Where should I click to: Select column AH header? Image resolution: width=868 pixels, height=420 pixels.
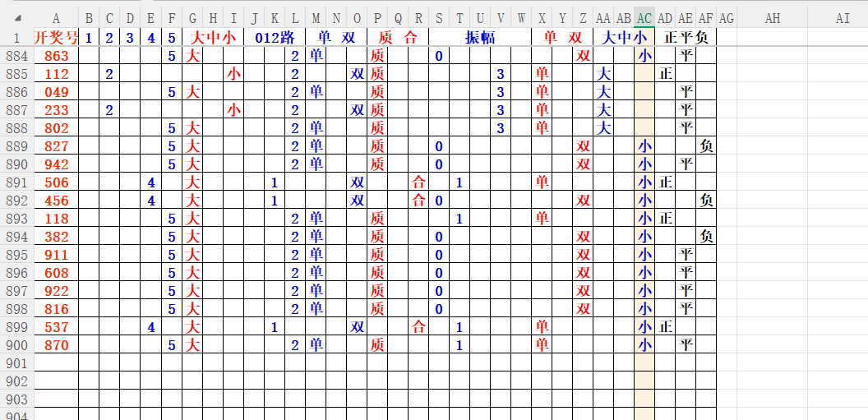[x=772, y=19]
